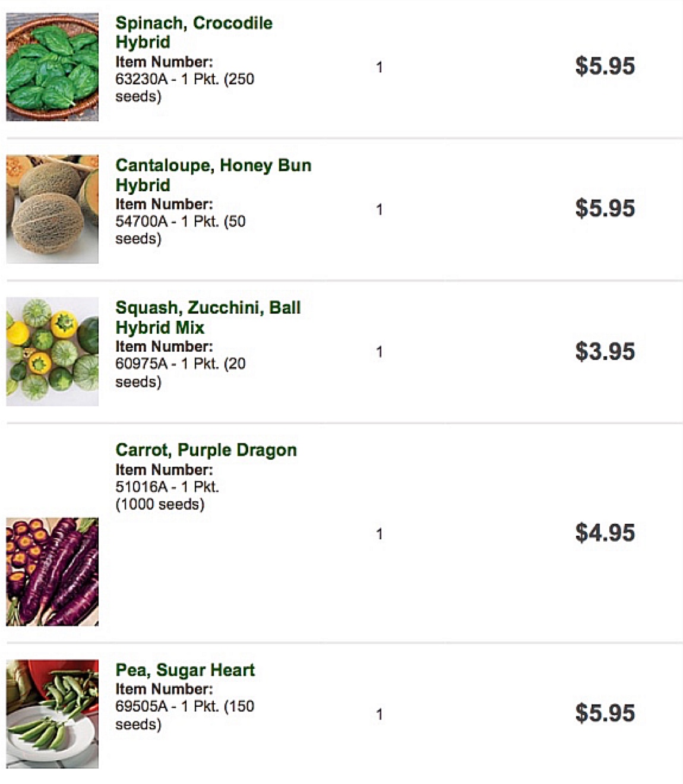Screen dimensions: 683x784
Task: Click the pea quantity value
Action: (x=379, y=715)
